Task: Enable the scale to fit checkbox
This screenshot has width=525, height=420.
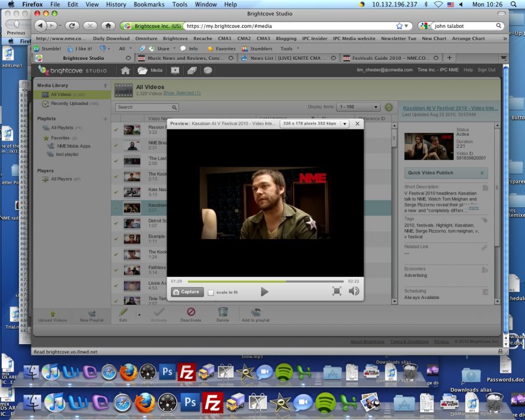Action: pos(211,292)
